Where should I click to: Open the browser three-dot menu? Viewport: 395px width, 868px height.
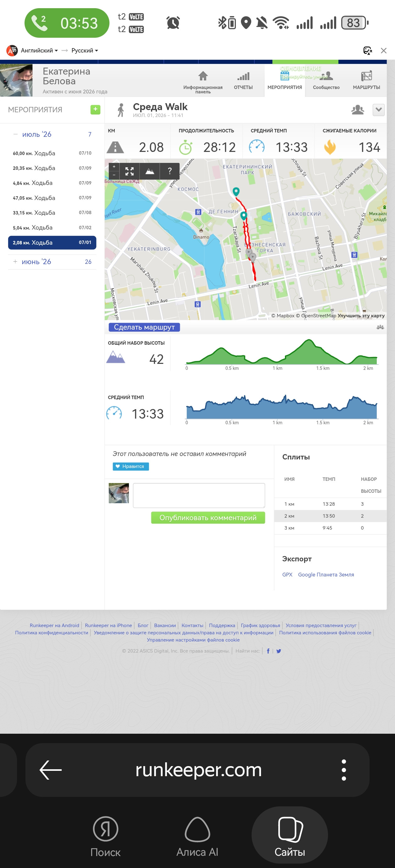pyautogui.click(x=344, y=770)
